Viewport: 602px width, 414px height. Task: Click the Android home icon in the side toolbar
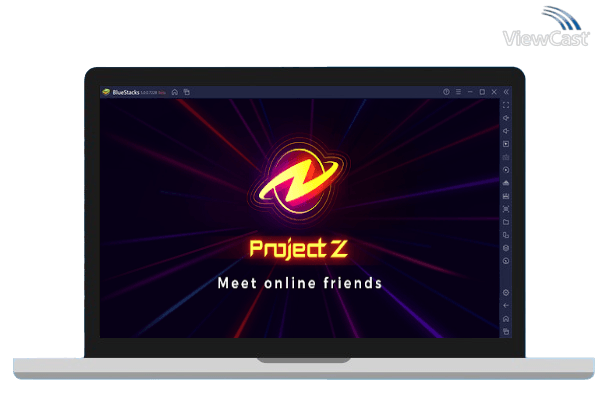click(506, 319)
